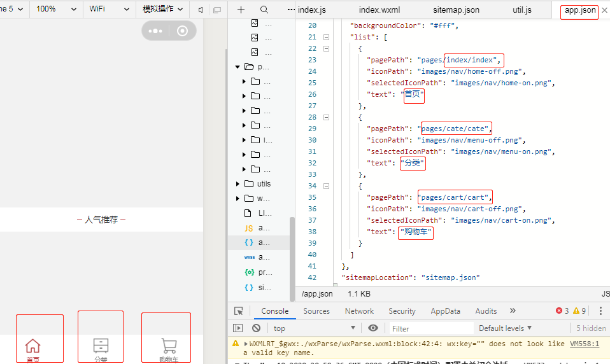
Task: Close the app.json editor tab
Action: coord(604,10)
